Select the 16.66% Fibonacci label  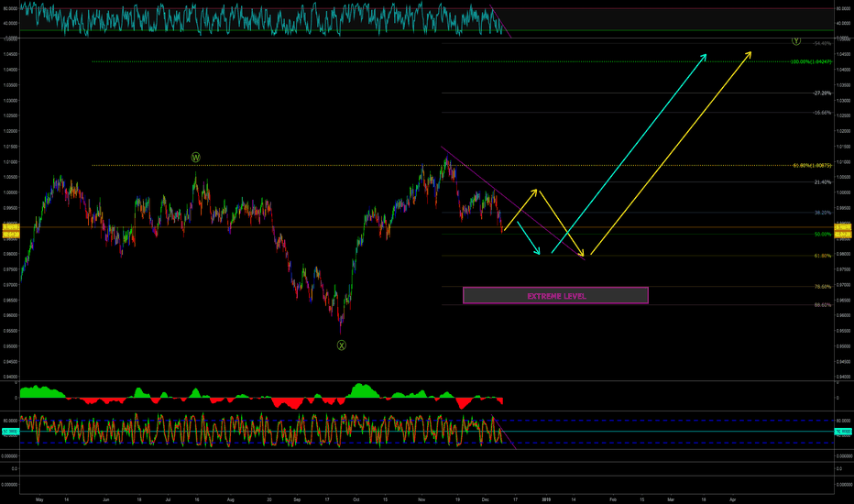pyautogui.click(x=823, y=113)
